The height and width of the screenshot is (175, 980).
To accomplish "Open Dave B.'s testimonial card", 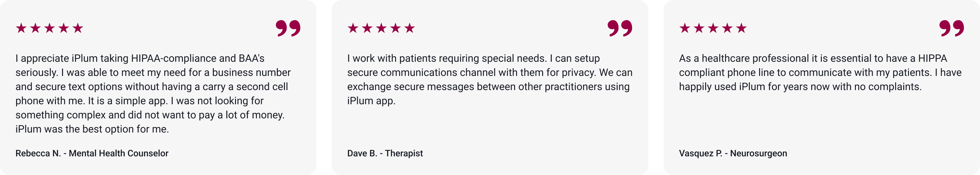I will (x=490, y=87).
